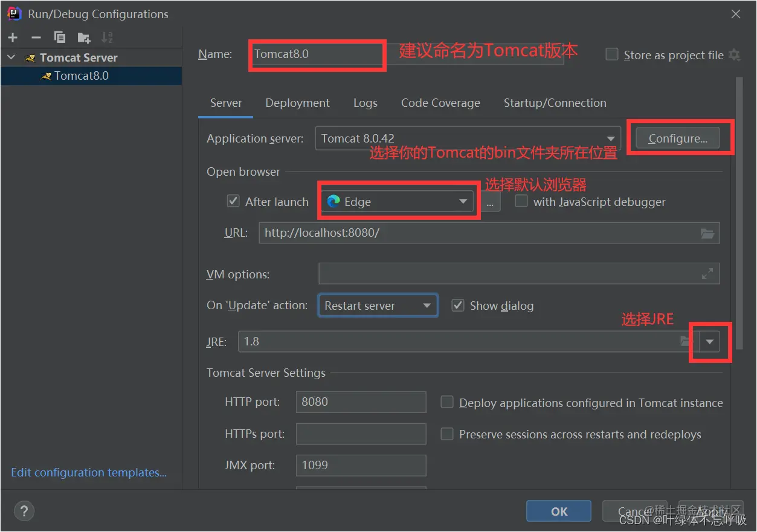Click the JMX port field

(361, 465)
